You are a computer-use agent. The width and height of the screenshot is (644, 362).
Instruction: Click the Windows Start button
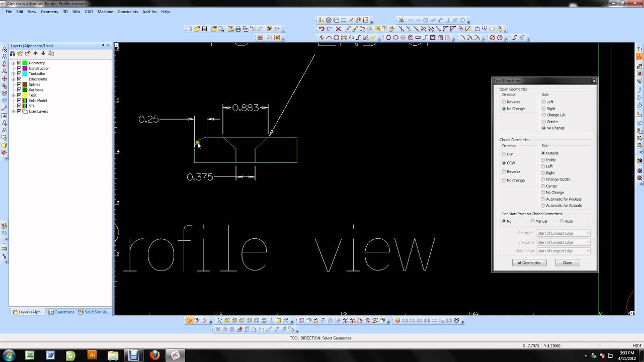point(8,355)
